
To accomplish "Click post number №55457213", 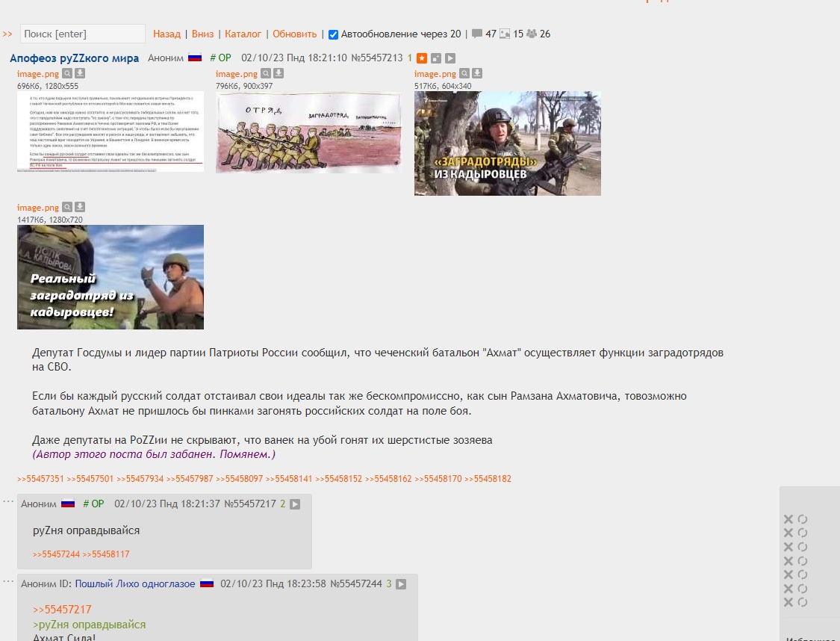I will click(x=376, y=58).
